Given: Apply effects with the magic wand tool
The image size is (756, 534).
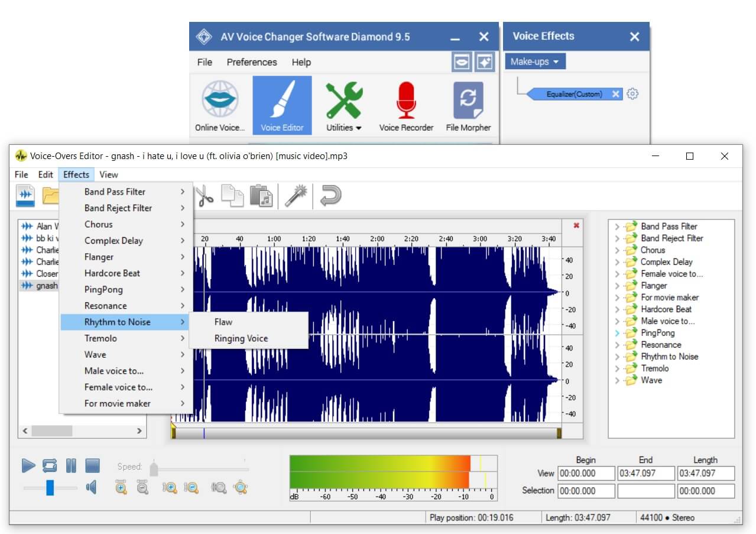Looking at the screenshot, I should [296, 195].
